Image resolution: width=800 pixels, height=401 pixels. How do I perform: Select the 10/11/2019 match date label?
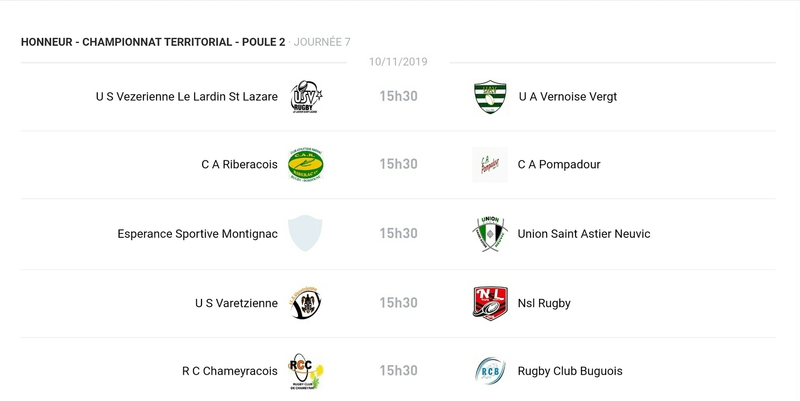click(x=398, y=62)
